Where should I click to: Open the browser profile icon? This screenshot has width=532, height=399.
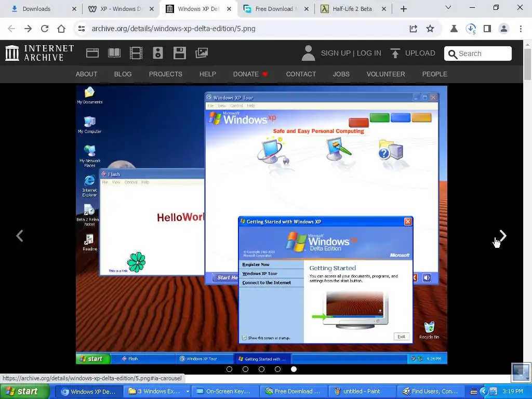(x=504, y=29)
